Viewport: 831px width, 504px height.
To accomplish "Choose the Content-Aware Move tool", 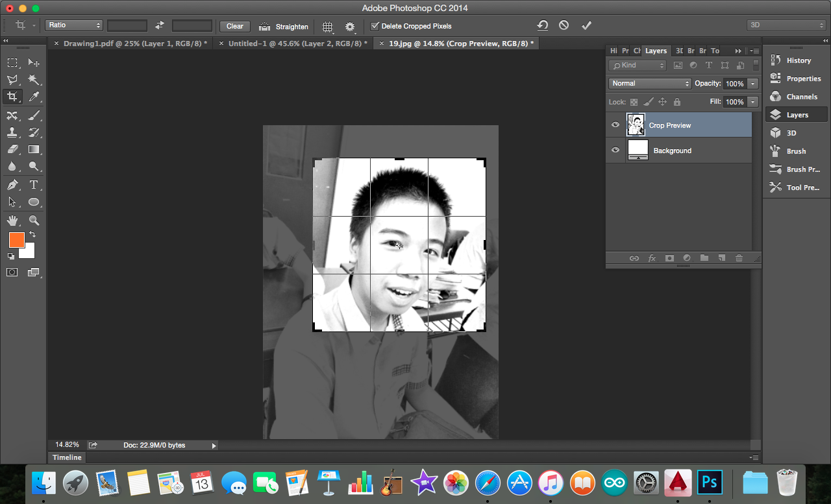I will tap(12, 115).
